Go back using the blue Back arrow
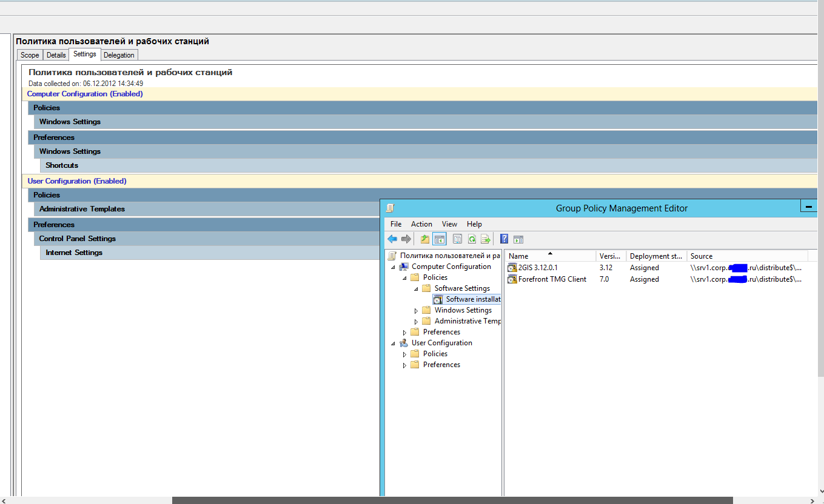This screenshot has width=824, height=504. (x=392, y=239)
